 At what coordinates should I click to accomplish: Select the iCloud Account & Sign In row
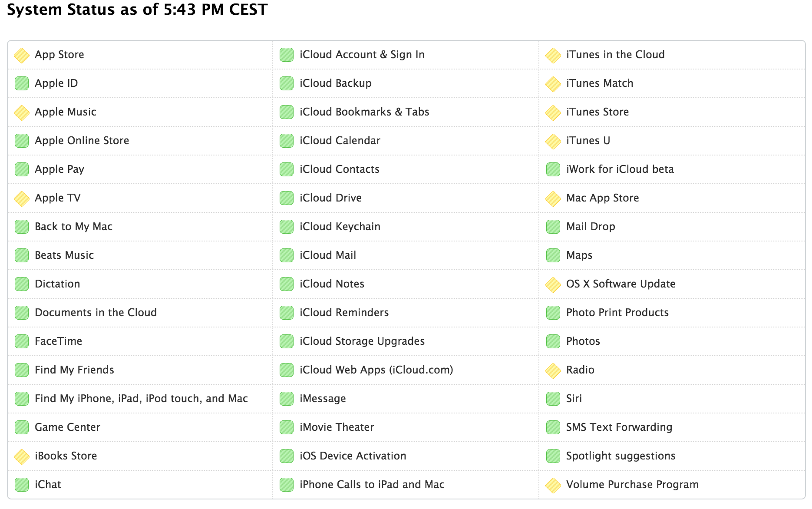pyautogui.click(x=362, y=55)
